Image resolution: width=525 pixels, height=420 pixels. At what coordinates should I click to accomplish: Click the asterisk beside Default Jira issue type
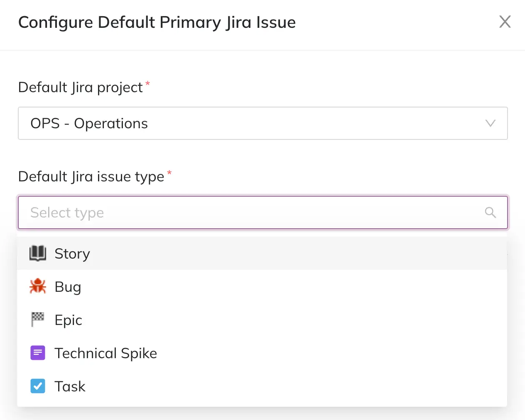tap(169, 173)
